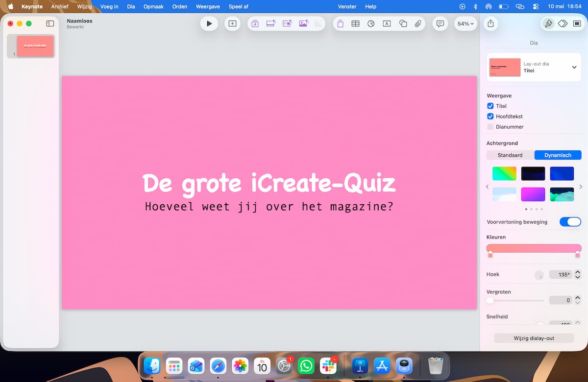This screenshot has height=382, width=588.
Task: Switch background to Standaard
Action: (x=510, y=155)
